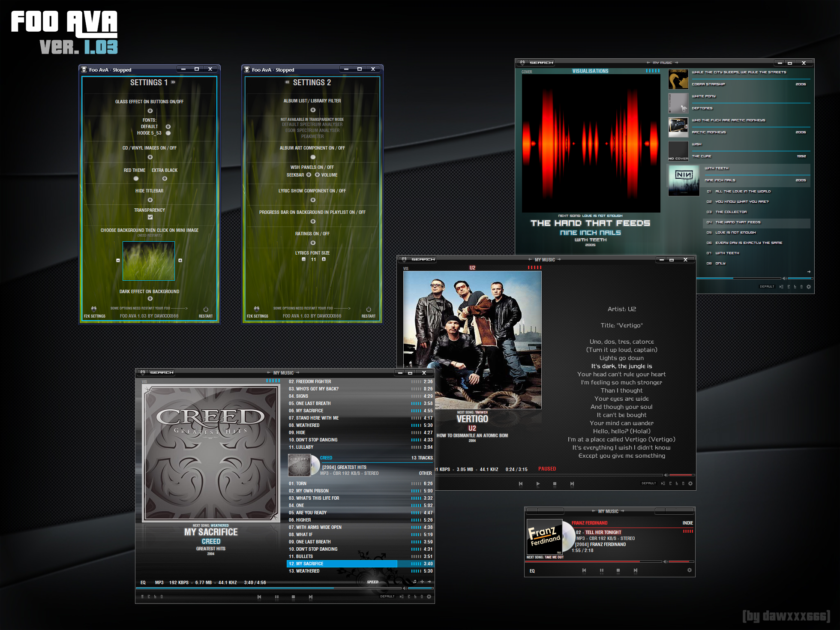Seek along Creed player progress bar
This screenshot has height=630, width=840.
(268, 588)
